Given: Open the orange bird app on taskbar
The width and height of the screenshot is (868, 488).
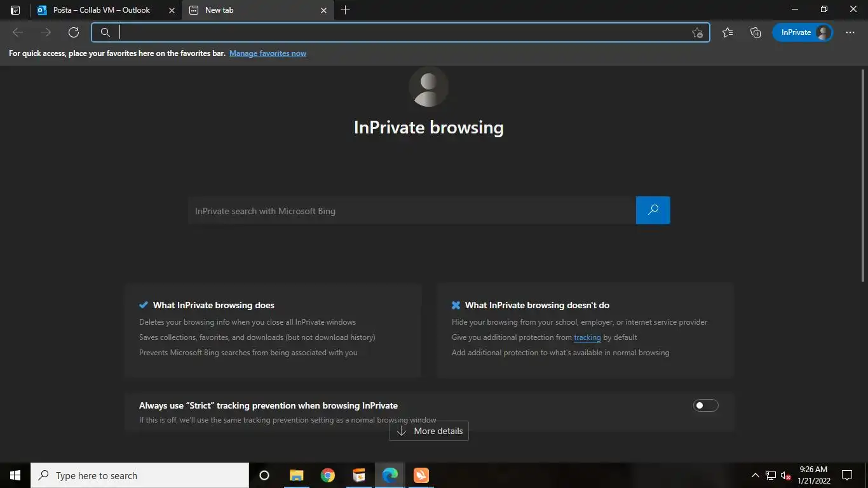Looking at the screenshot, I should pos(421,475).
